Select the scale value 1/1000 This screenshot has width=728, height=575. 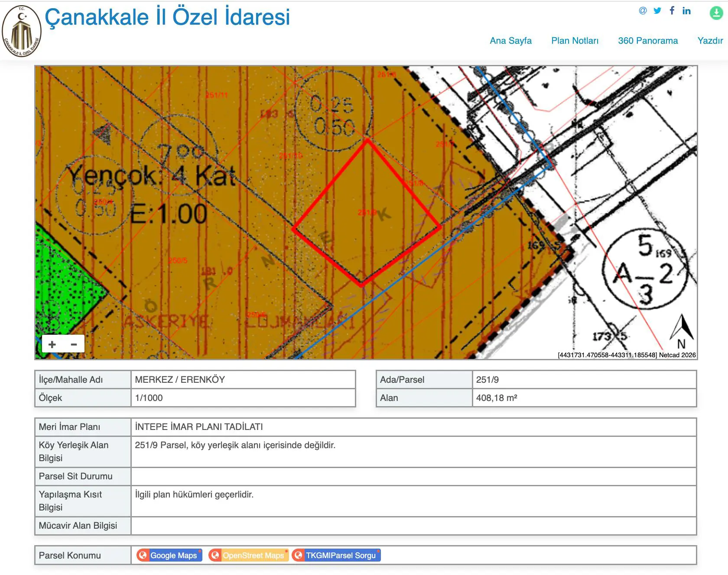point(149,398)
